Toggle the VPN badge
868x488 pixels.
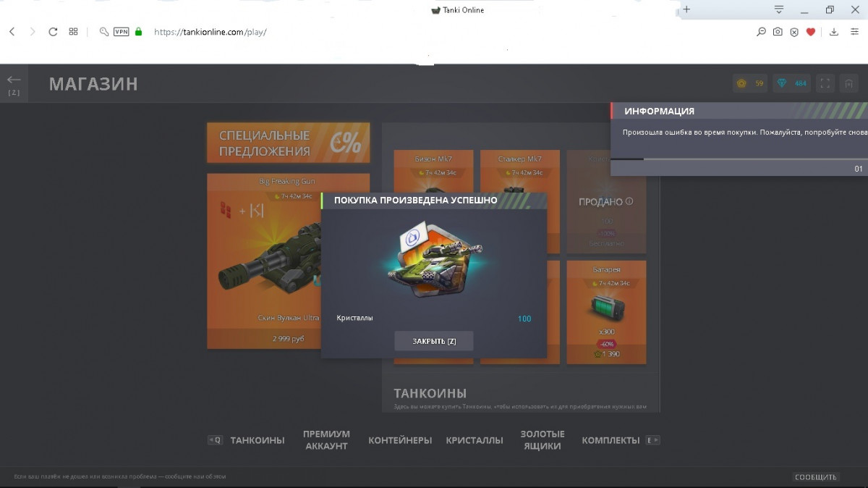[122, 32]
